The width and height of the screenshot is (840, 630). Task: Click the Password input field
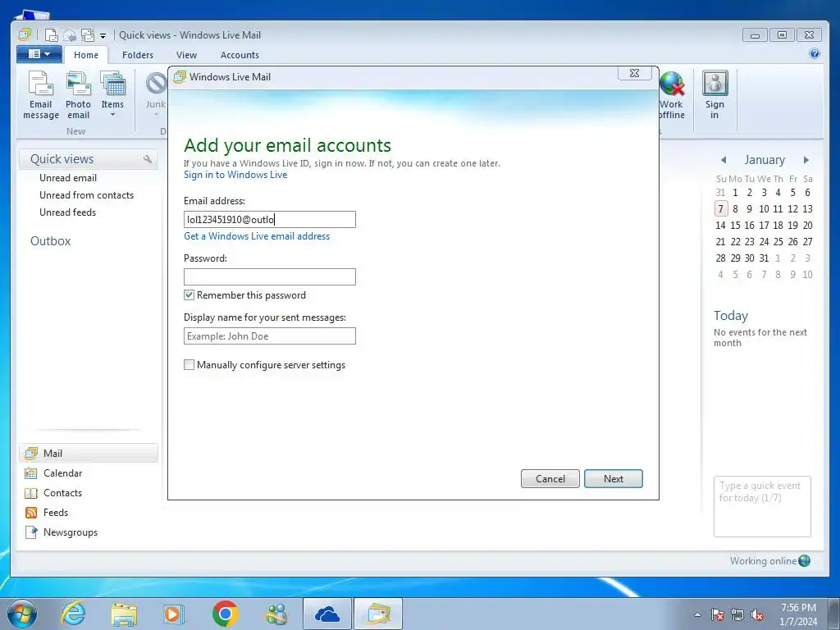click(x=269, y=277)
